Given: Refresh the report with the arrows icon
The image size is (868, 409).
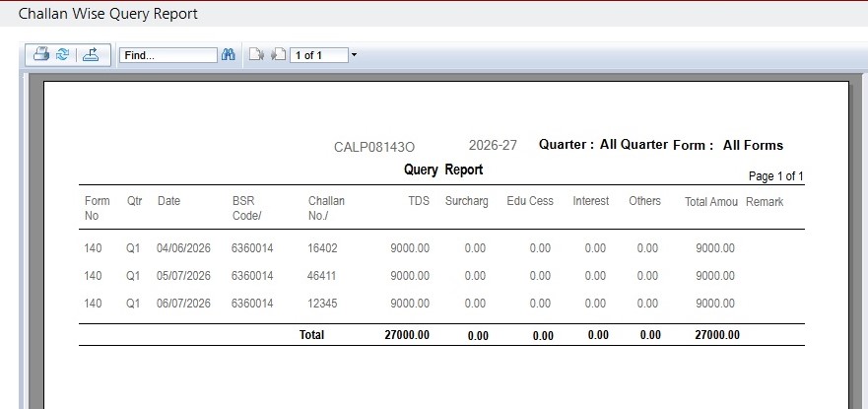Looking at the screenshot, I should coord(63,54).
